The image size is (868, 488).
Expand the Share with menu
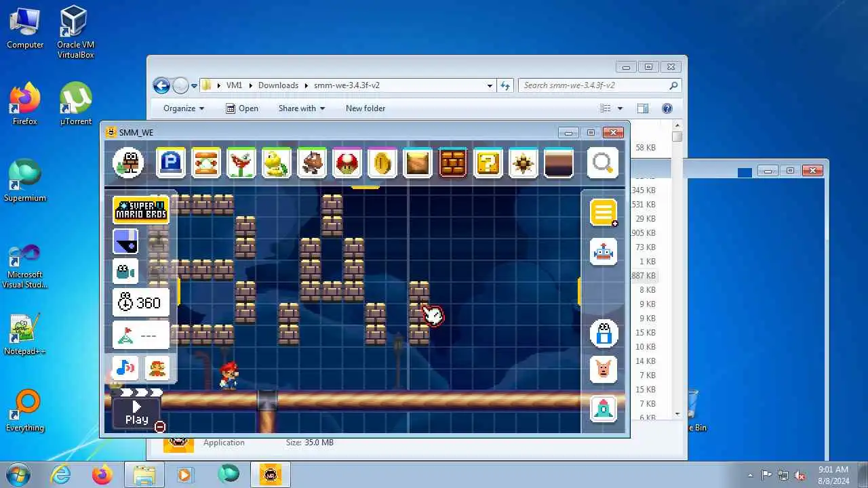[302, 108]
